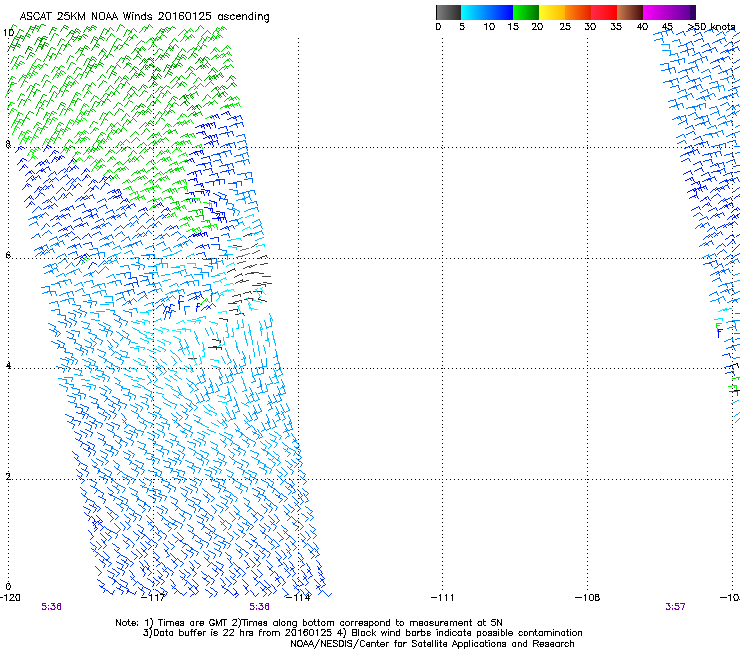The height and width of the screenshot is (650, 740).
Task: Click the latitude label '4'
Action: [x=8, y=366]
